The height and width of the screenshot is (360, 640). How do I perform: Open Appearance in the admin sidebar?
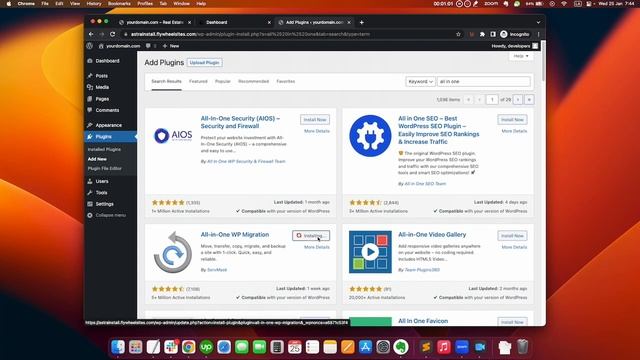109,125
